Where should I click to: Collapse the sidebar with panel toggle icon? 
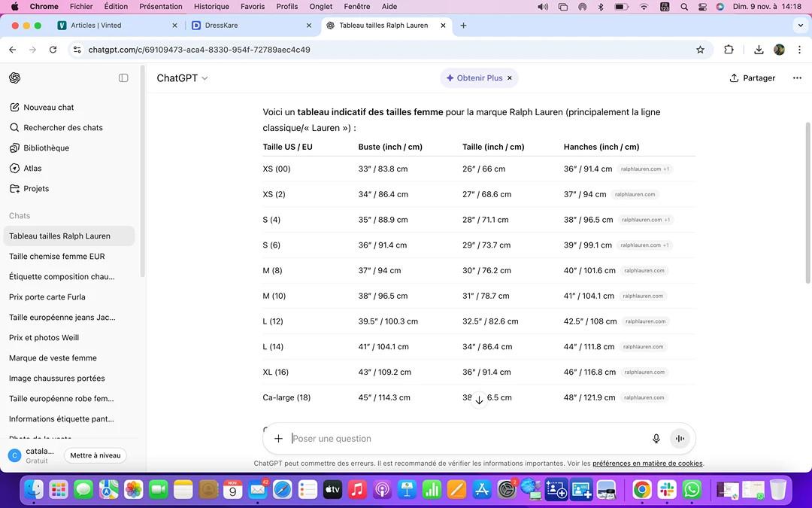coord(123,78)
